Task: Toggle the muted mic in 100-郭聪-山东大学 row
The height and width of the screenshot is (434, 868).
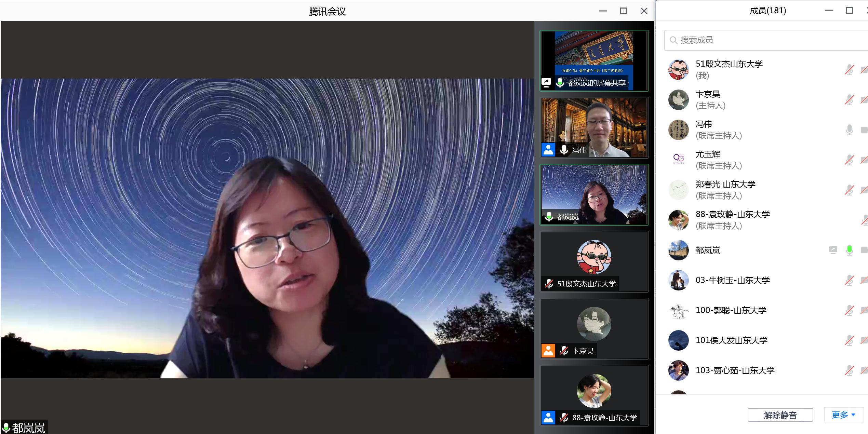Action: (x=849, y=310)
